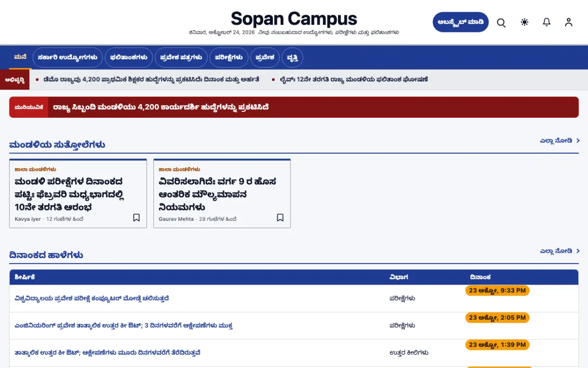
Task: Open breaking news about 4,200 ಕಾರ್ಯದರ್ಶಿ ಹುದ್ದೆ
Action: point(161,107)
